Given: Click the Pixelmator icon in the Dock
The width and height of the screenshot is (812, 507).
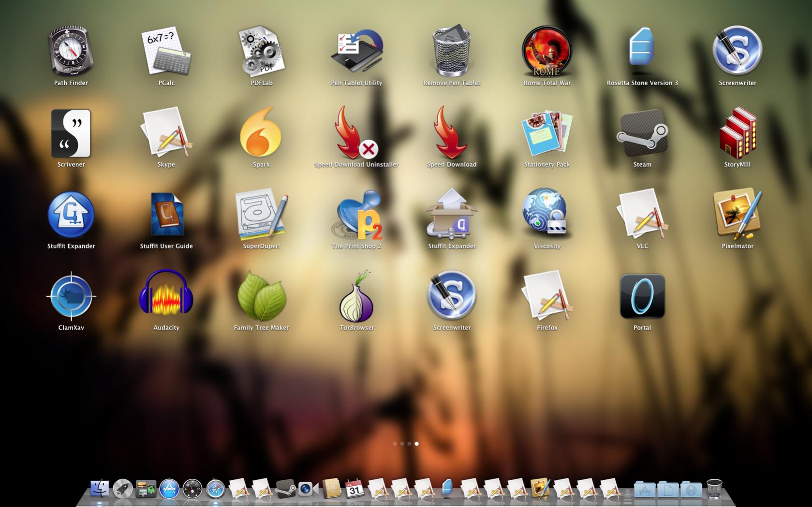Looking at the screenshot, I should point(540,489).
